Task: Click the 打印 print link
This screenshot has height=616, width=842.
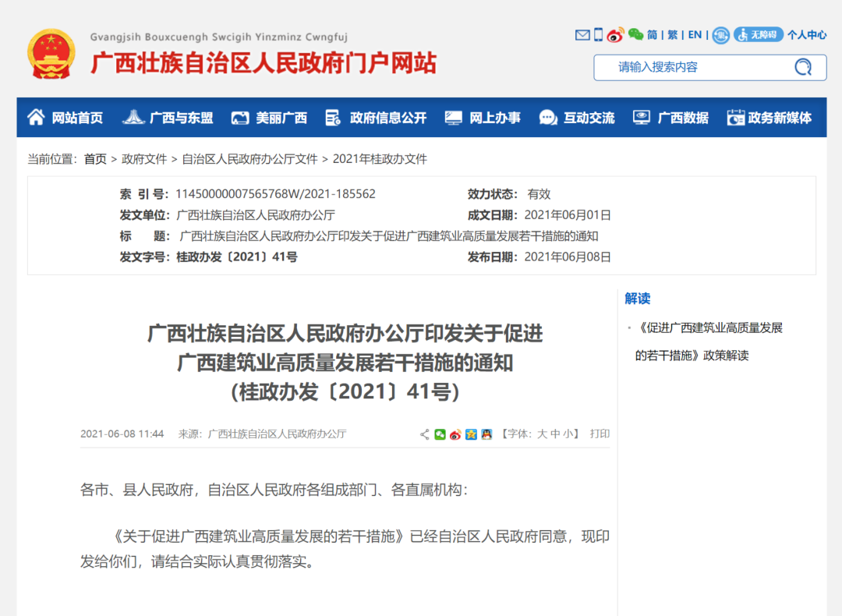Action: pos(600,434)
